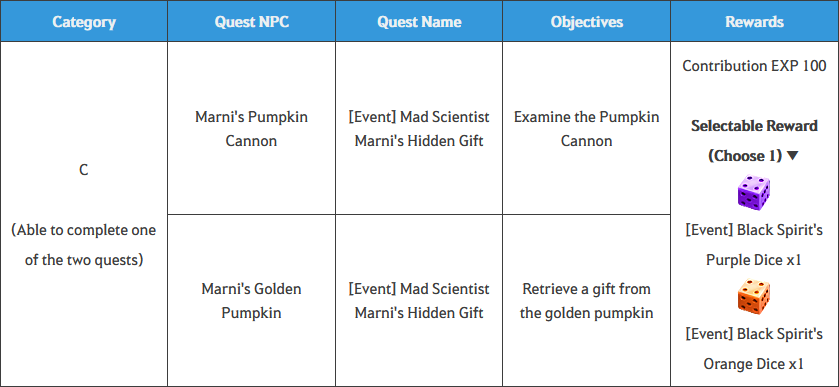The width and height of the screenshot is (839, 387).
Task: Select the category C letter
Action: (x=84, y=170)
